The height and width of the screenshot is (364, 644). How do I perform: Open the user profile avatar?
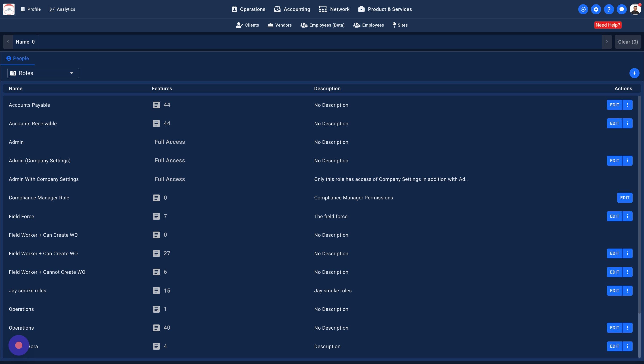(635, 9)
